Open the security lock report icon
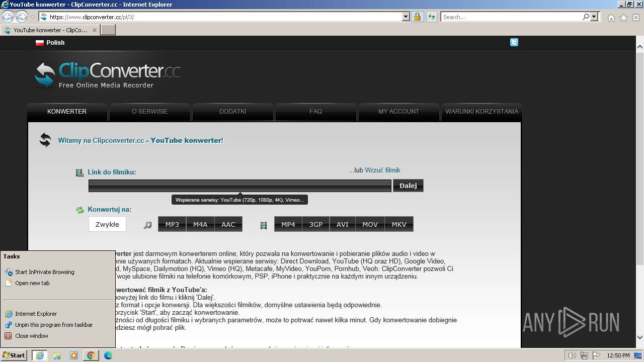The image size is (644, 362). pyautogui.click(x=417, y=17)
